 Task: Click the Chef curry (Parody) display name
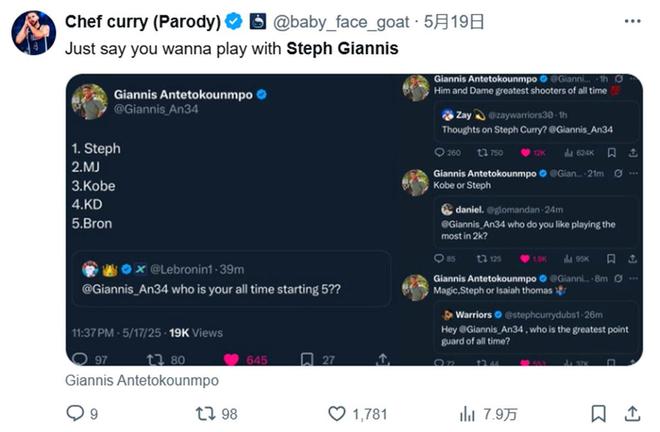pyautogui.click(x=142, y=21)
